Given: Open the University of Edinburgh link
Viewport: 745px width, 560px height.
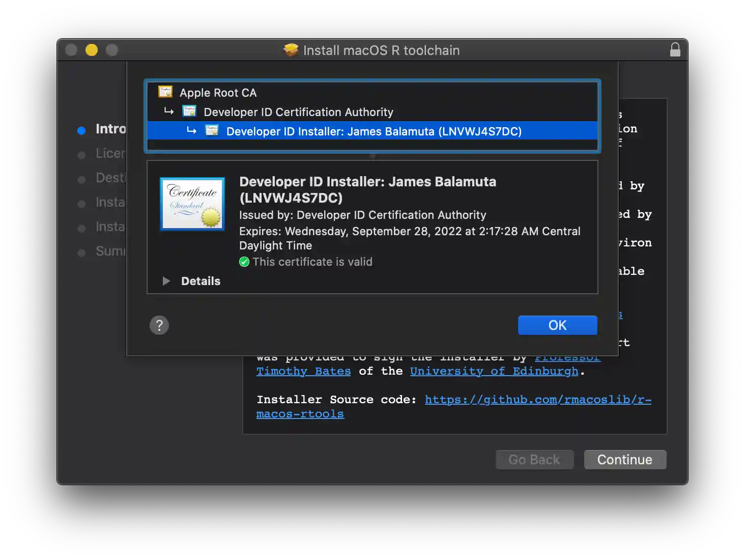Looking at the screenshot, I should pos(494,371).
